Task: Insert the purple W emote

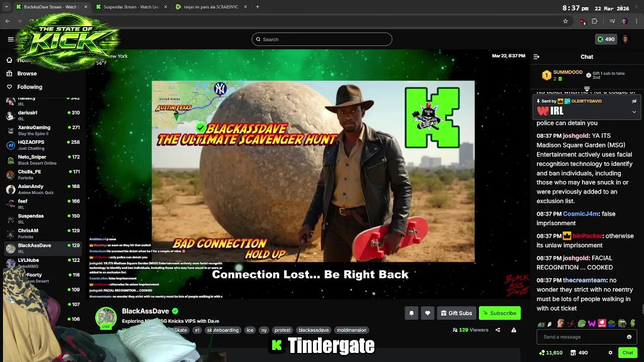Action: click(592, 323)
